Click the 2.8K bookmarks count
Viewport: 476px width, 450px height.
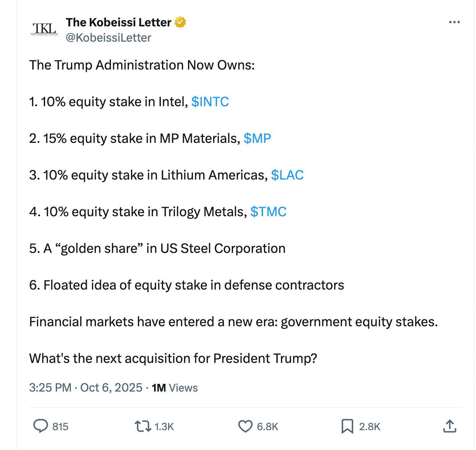[x=369, y=427]
